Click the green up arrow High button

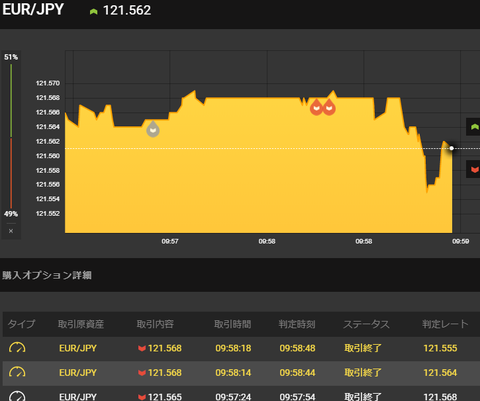click(473, 127)
